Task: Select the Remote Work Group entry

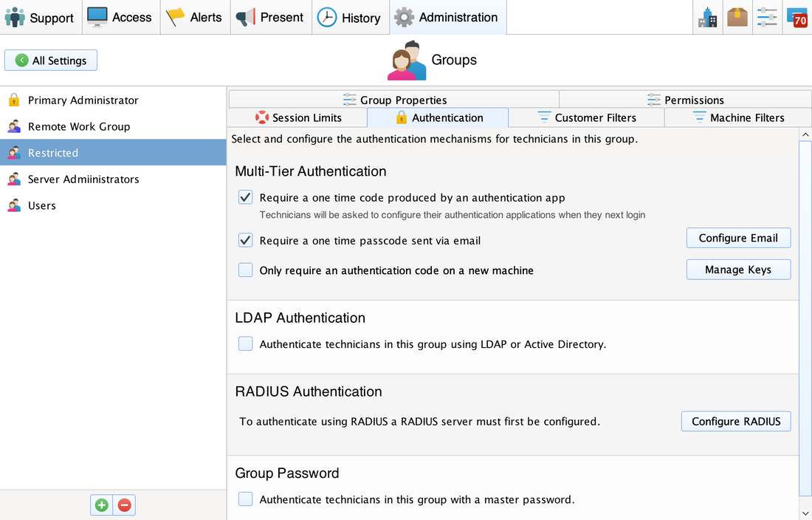Action: [x=113, y=126]
